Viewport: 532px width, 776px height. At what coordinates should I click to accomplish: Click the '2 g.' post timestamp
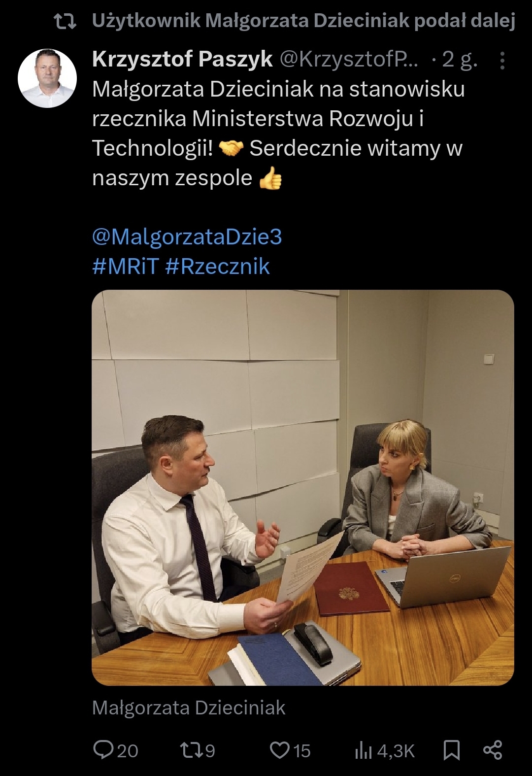[x=460, y=60]
